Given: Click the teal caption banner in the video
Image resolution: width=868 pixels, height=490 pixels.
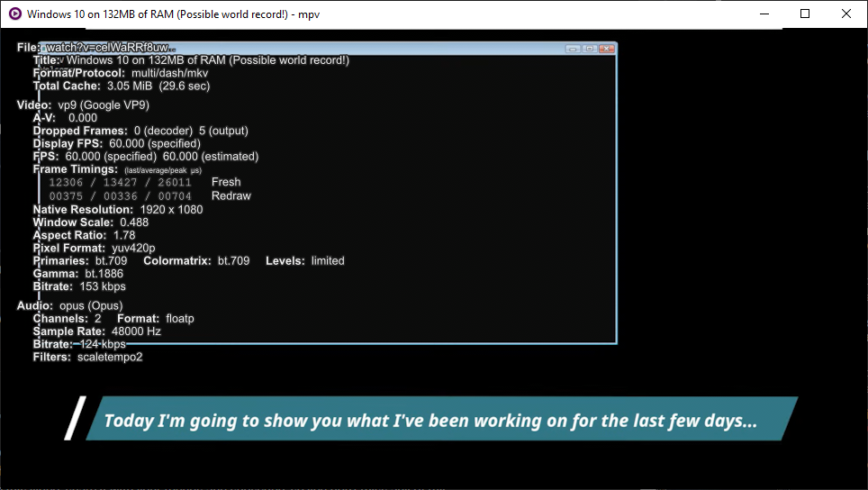Looking at the screenshot, I should tap(441, 419).
